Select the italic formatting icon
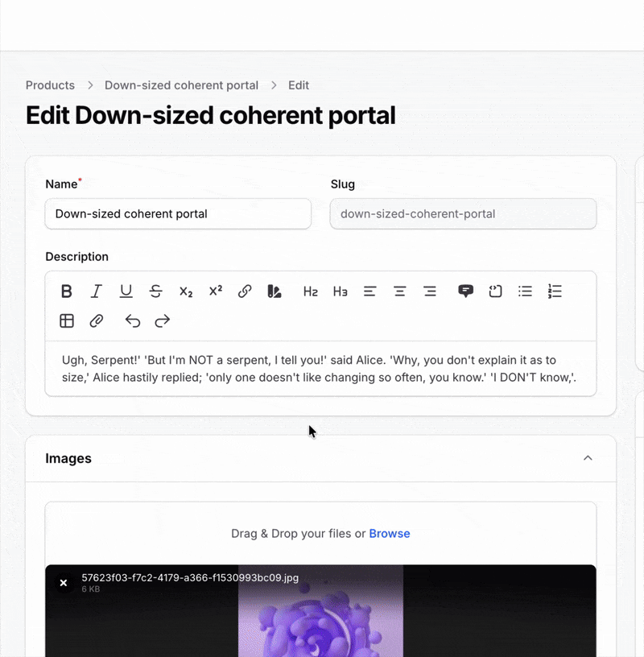The image size is (644, 657). [96, 291]
